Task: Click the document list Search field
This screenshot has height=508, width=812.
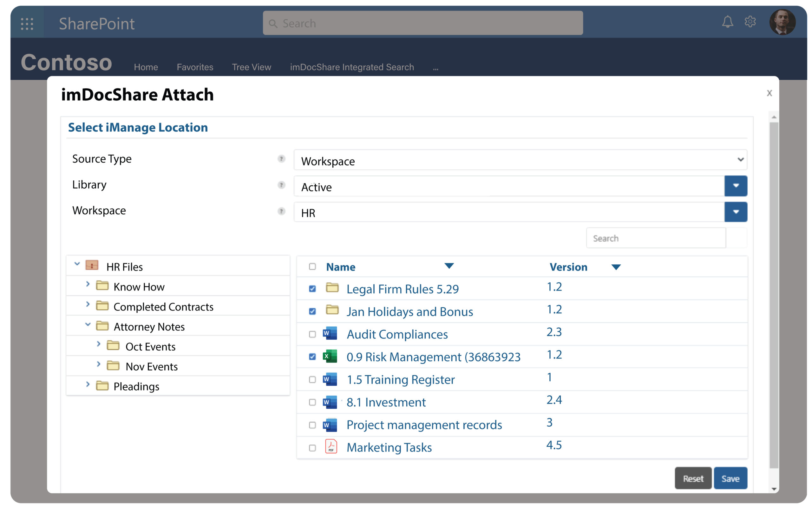Action: (x=656, y=238)
